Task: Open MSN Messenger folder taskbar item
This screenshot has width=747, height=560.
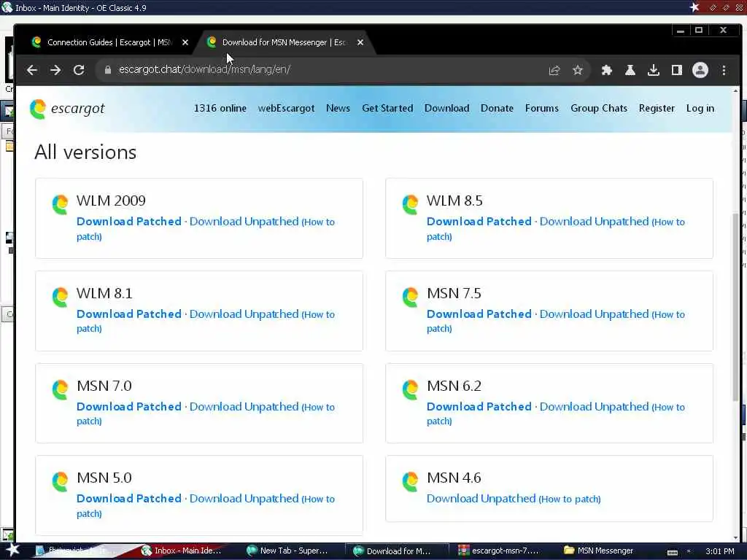Action: (599, 551)
